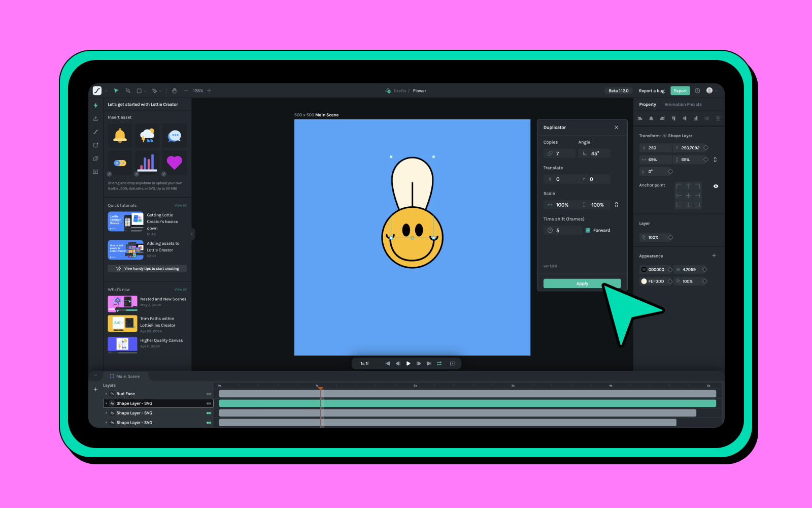Viewport: 812px width, 508px height.
Task: Pick the Hand pan tool
Action: point(174,90)
